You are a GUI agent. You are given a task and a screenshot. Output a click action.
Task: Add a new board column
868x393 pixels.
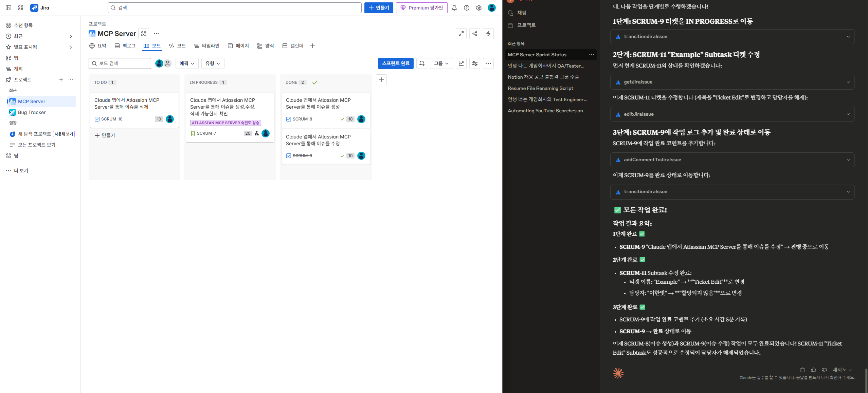coord(381,80)
